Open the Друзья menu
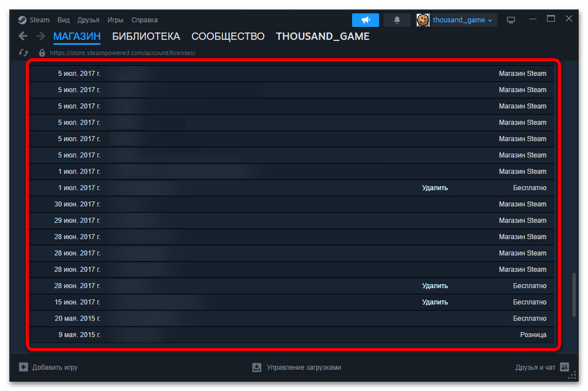This screenshot has width=588, height=391. pyautogui.click(x=88, y=20)
